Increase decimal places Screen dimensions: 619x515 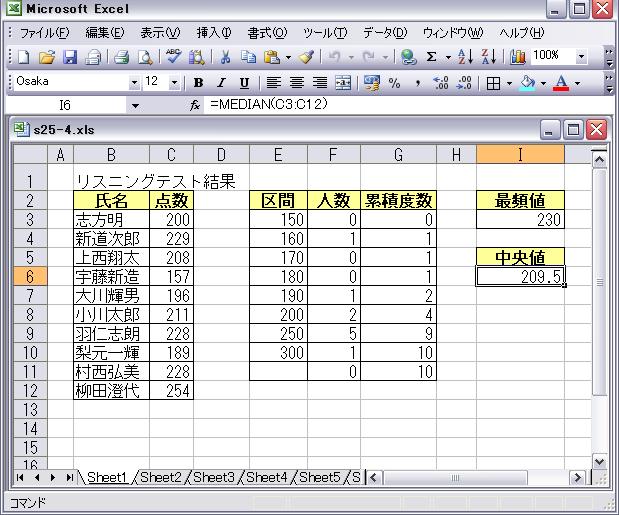point(441,83)
